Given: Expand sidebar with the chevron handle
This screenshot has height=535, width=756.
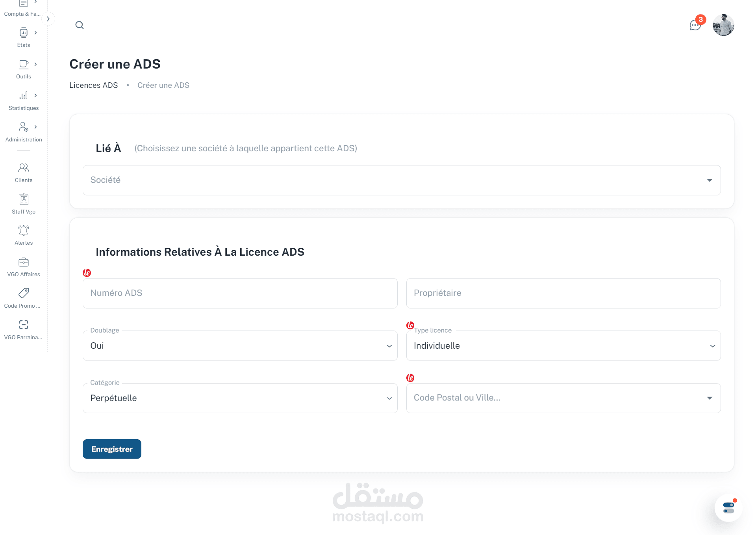Looking at the screenshot, I should 48,19.
